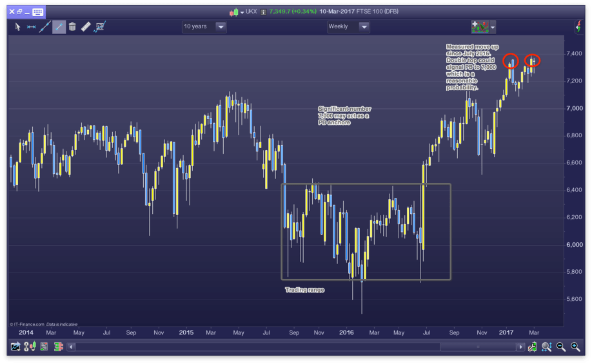Select the arrow pointer tool

(18, 26)
